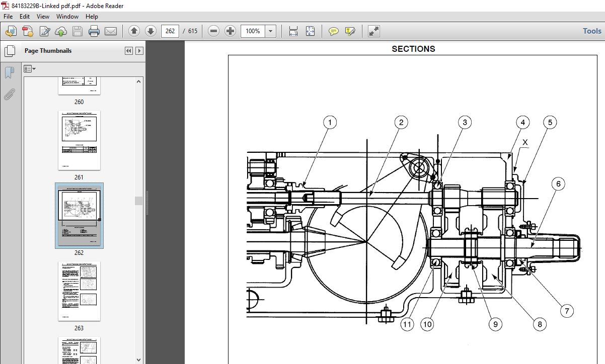Open the zoom level dropdown arrow

pos(271,31)
